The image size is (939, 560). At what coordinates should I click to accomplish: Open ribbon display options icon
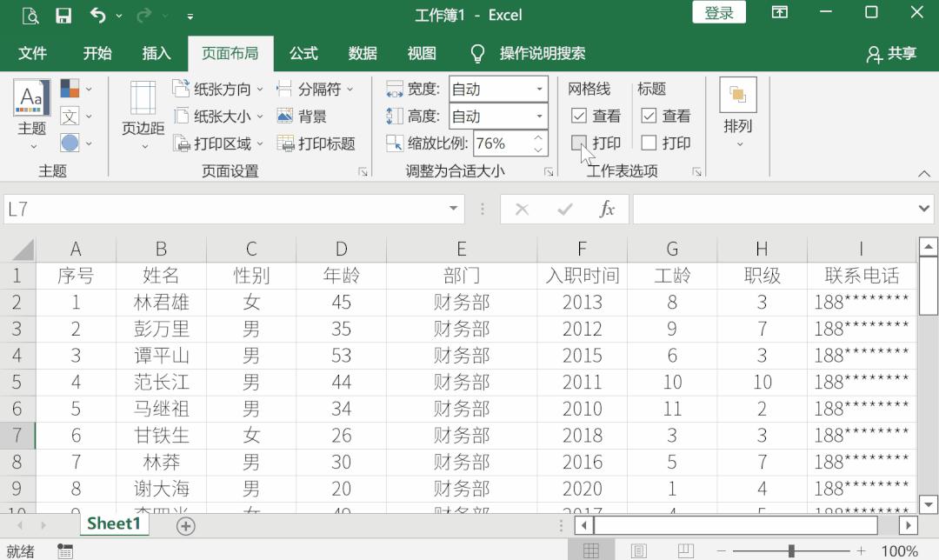coord(779,12)
